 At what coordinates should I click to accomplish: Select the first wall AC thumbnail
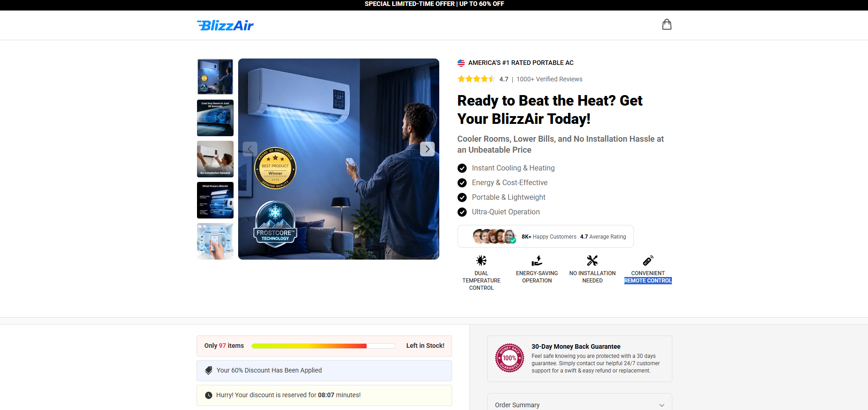click(x=215, y=77)
